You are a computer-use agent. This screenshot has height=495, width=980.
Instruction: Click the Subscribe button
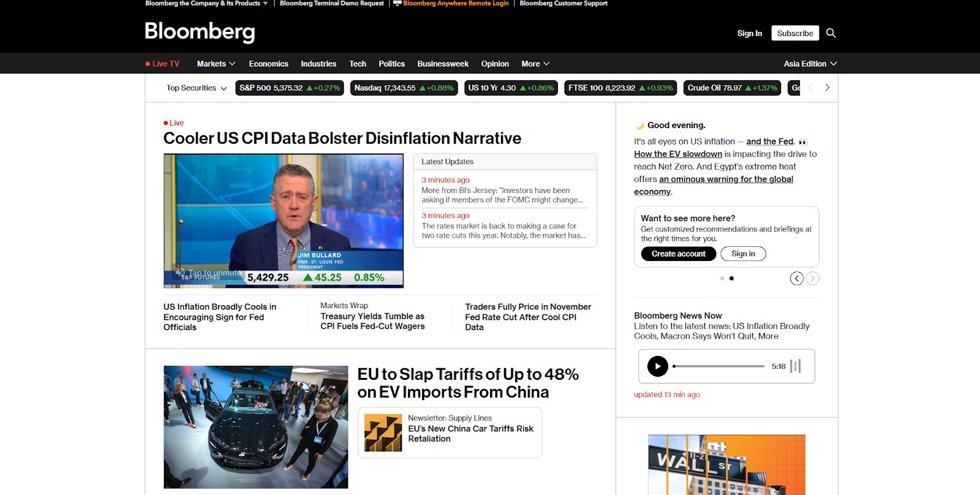(795, 33)
